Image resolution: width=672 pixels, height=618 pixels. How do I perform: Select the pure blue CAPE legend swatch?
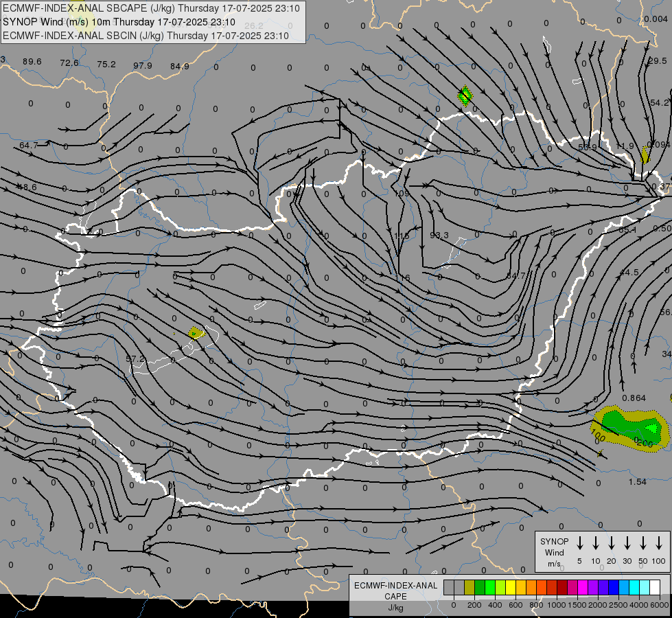[x=613, y=588]
